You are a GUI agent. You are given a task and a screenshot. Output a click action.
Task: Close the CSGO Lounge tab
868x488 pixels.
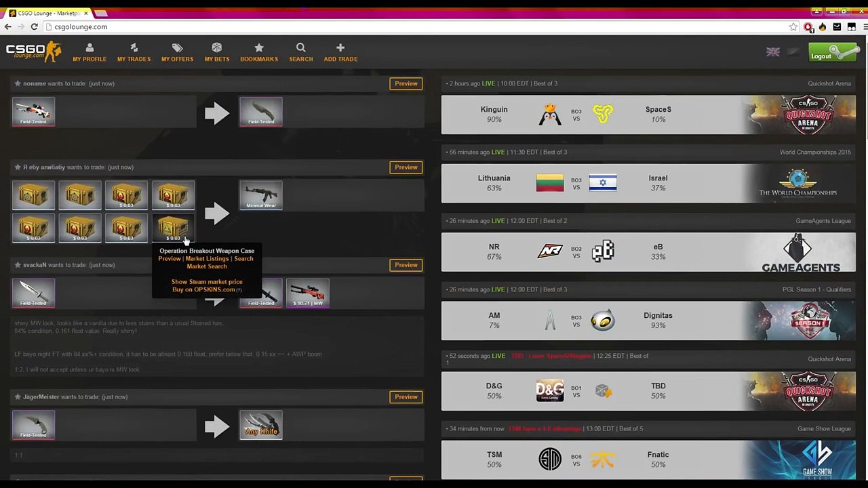(85, 13)
